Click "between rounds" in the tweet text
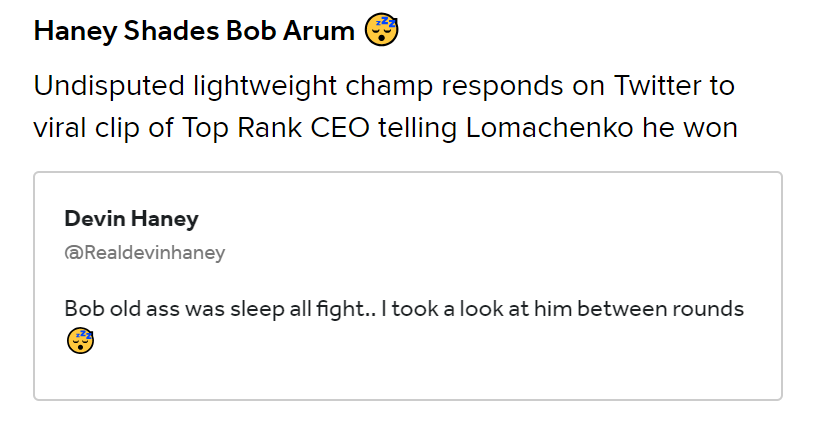Viewport: 819px width, 428px height. 660,309
